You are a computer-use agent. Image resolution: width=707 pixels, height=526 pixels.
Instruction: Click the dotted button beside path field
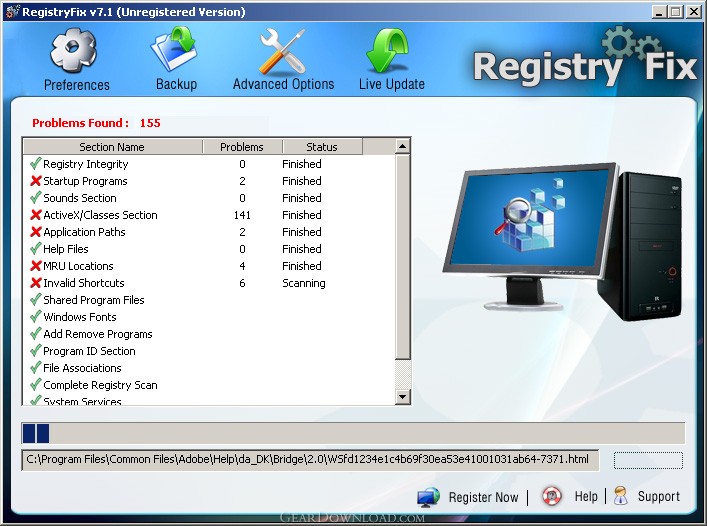click(x=648, y=461)
